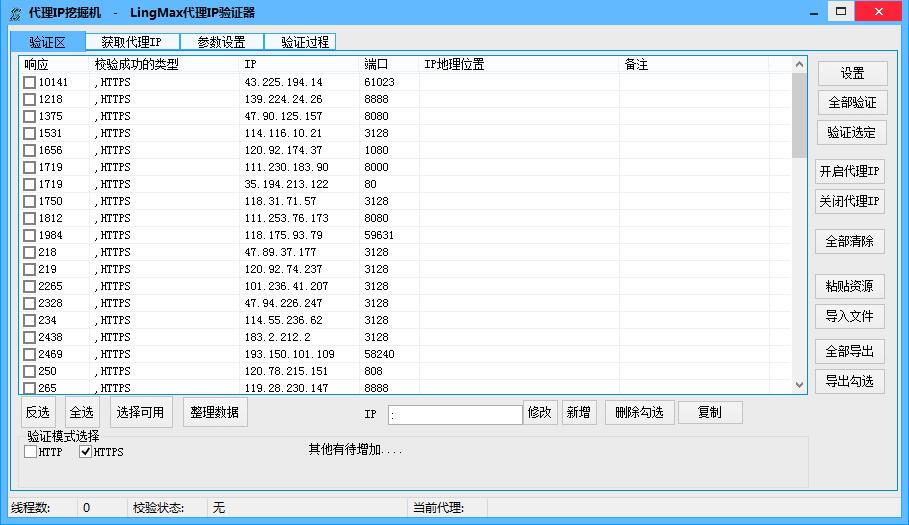909x525 pixels.
Task: Start 全部验证 for all proxies
Action: click(852, 103)
